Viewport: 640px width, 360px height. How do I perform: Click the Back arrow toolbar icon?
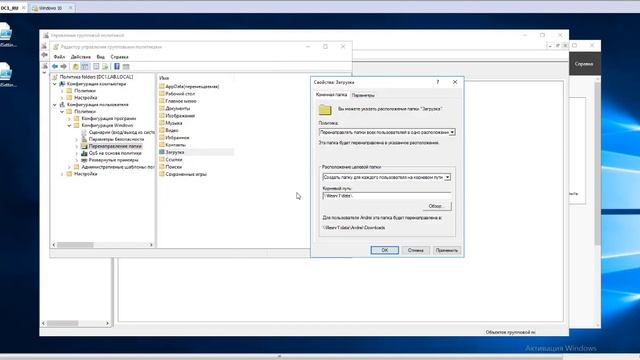coord(55,67)
